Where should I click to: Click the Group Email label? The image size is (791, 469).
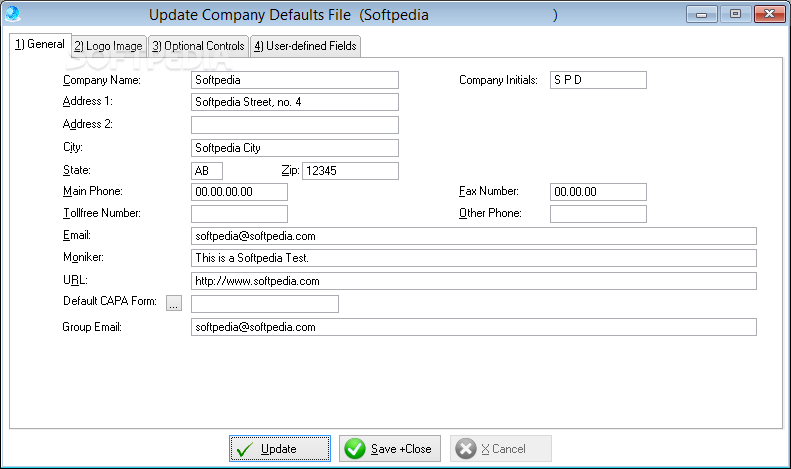[x=92, y=327]
